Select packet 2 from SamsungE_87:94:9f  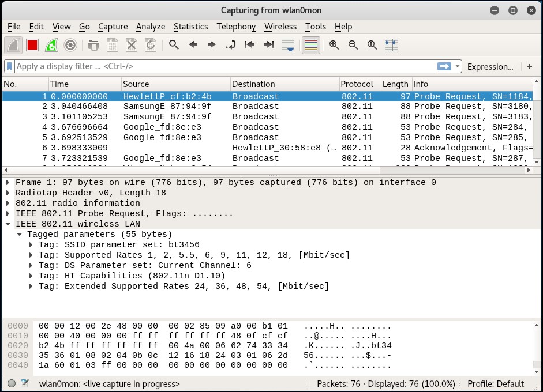pyautogui.click(x=267, y=106)
